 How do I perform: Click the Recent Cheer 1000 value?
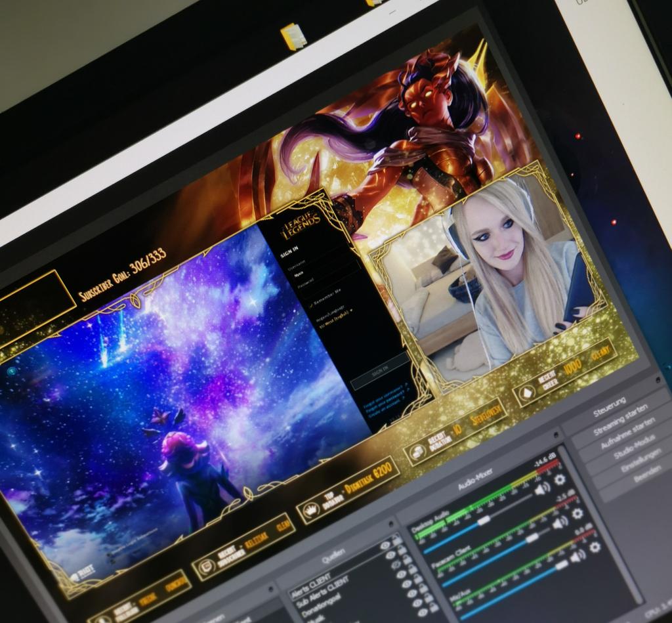tap(572, 366)
